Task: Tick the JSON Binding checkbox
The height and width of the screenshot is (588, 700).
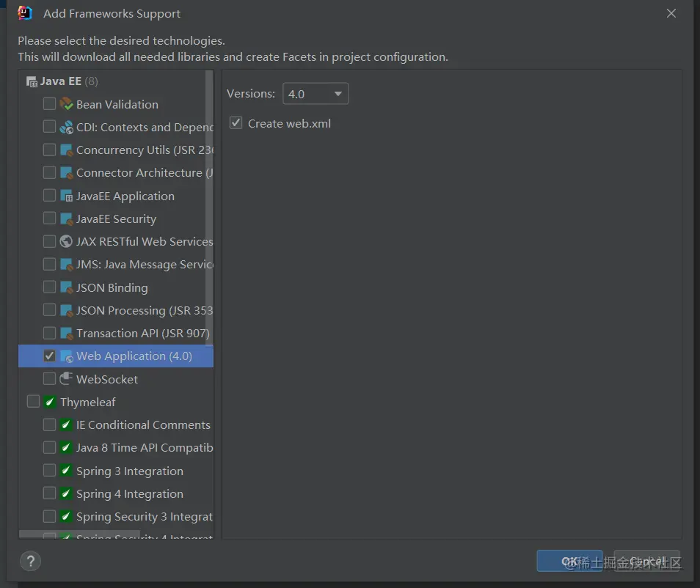Action: coord(49,287)
